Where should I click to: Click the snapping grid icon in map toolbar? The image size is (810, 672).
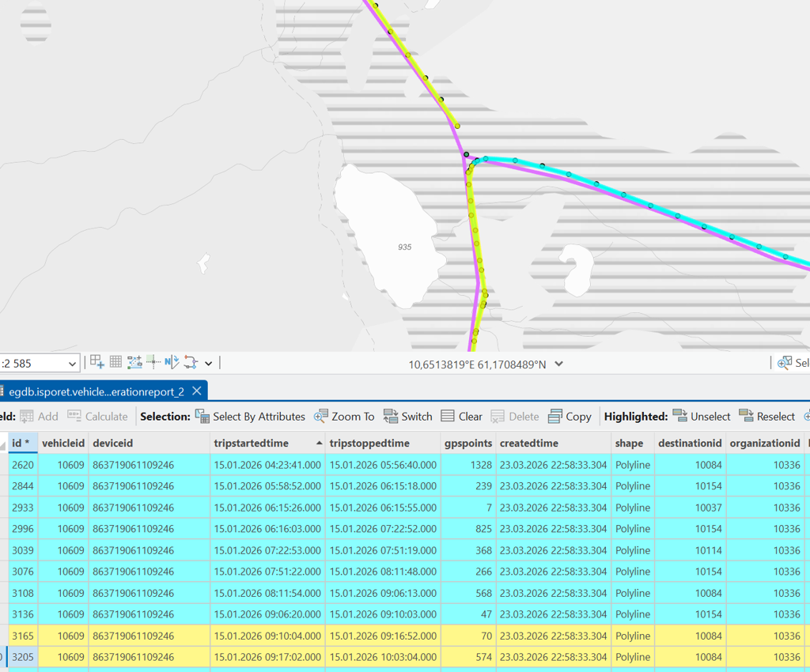pos(115,362)
